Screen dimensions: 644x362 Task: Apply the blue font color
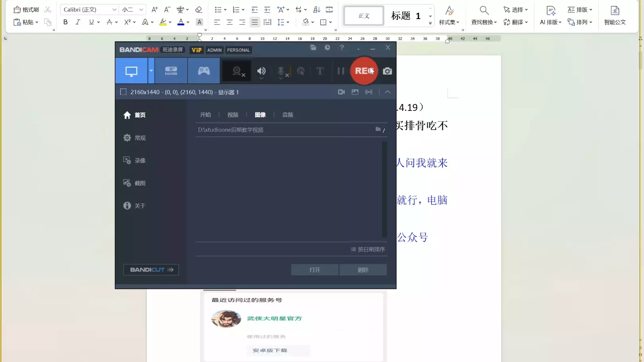tap(181, 22)
